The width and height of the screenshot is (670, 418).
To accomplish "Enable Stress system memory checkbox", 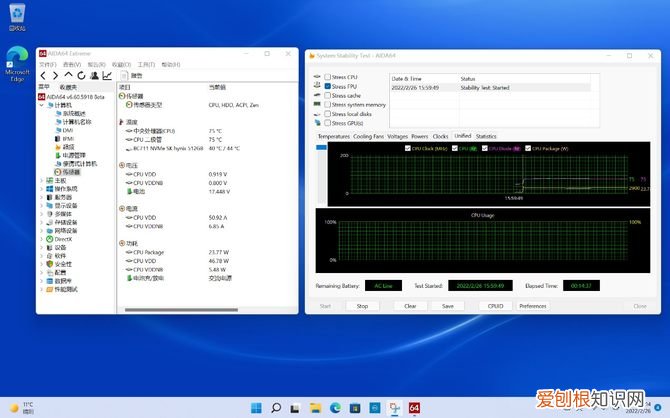I will click(327, 104).
